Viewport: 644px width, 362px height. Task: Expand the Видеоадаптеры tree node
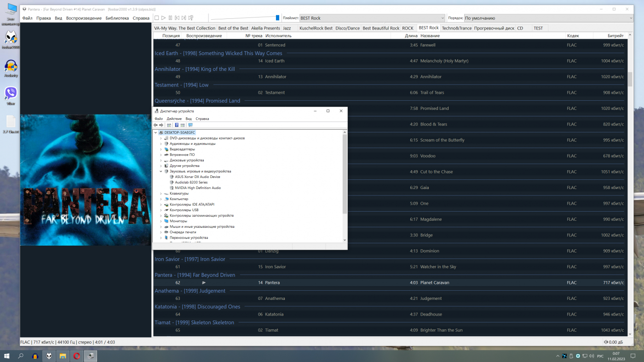point(161,149)
